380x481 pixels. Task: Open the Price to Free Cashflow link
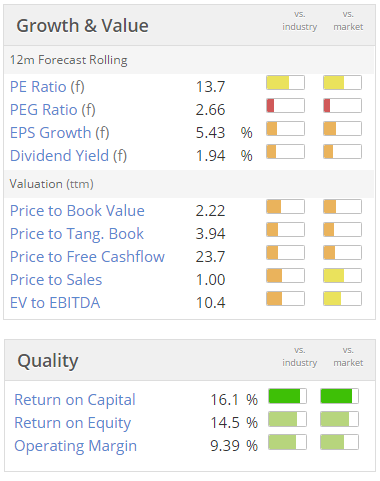pos(87,257)
